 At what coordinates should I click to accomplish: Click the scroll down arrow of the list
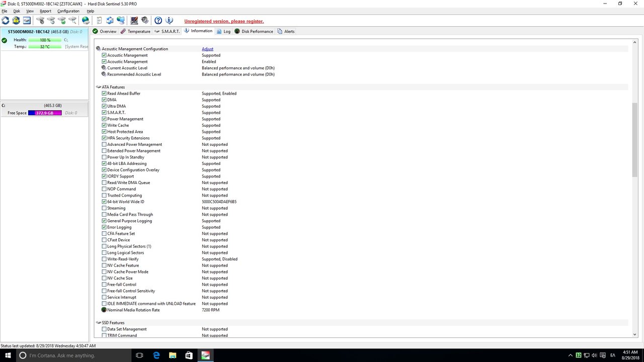coord(634,334)
